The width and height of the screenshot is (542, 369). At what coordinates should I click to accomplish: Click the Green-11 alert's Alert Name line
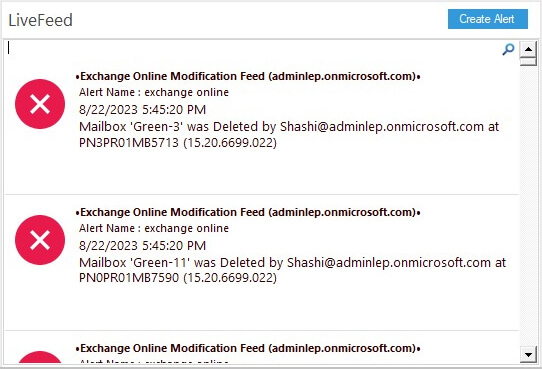pyautogui.click(x=154, y=228)
